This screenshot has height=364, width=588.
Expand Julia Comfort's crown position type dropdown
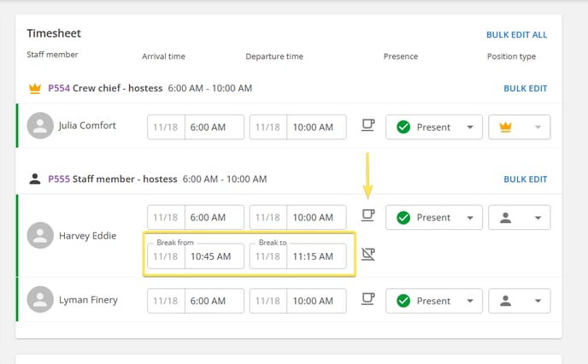[x=520, y=127]
